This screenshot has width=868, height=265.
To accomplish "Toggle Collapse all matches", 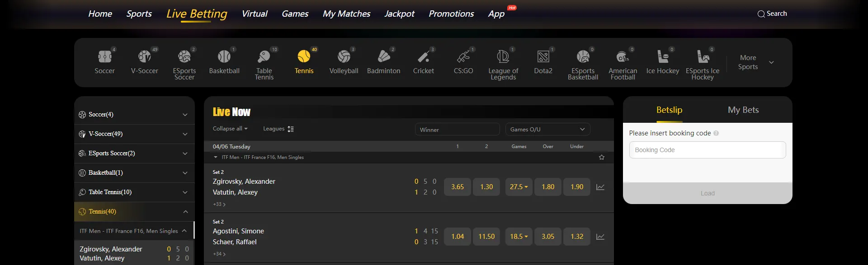I will click(x=230, y=129).
